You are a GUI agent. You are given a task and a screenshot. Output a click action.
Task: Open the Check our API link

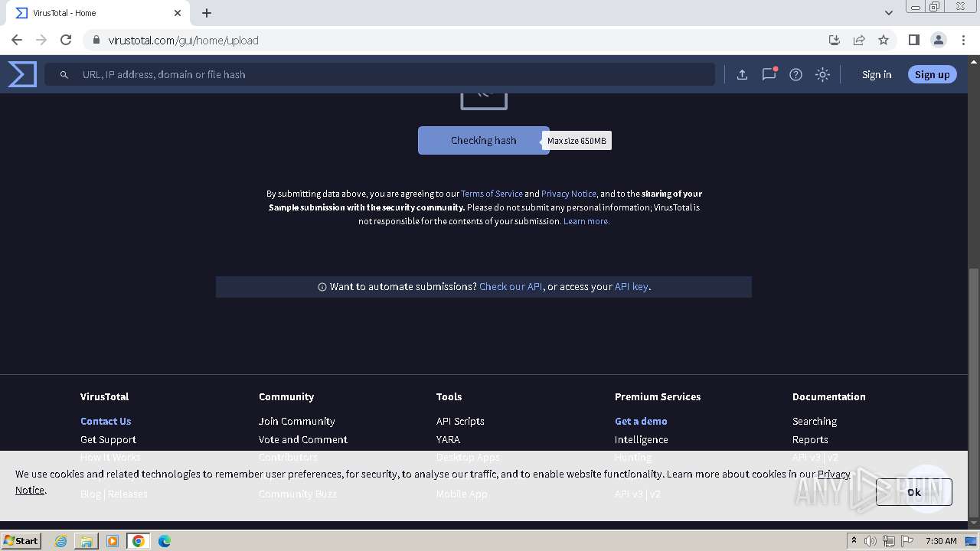[511, 286]
